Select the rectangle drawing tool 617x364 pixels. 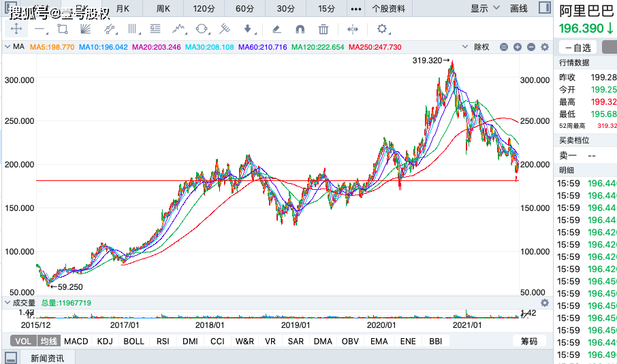click(63, 29)
